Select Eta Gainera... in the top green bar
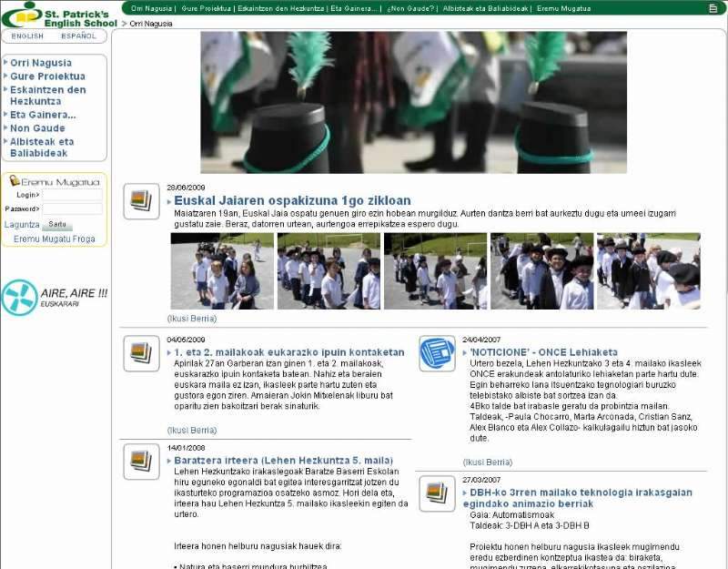Viewport: 728px width, 569px height. 354,8
